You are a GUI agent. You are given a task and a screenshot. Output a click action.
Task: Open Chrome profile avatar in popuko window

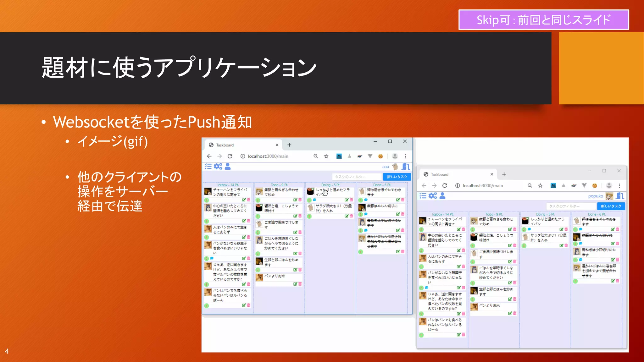click(x=609, y=186)
